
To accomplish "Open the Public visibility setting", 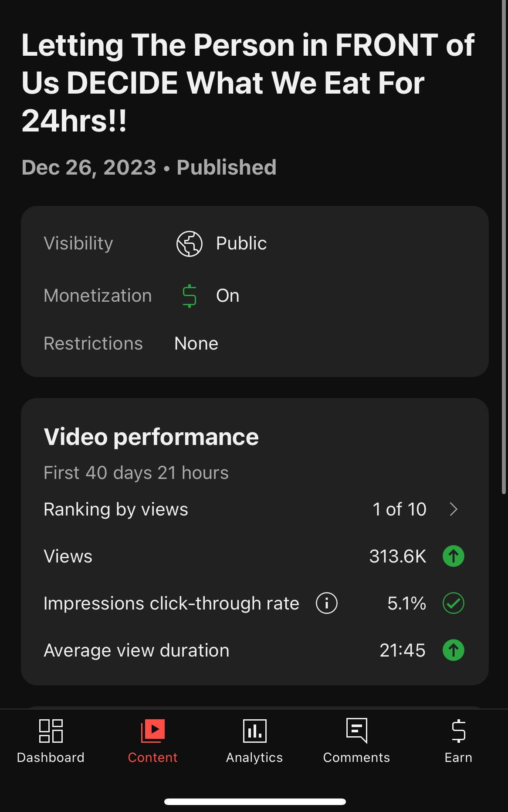I will [x=241, y=243].
